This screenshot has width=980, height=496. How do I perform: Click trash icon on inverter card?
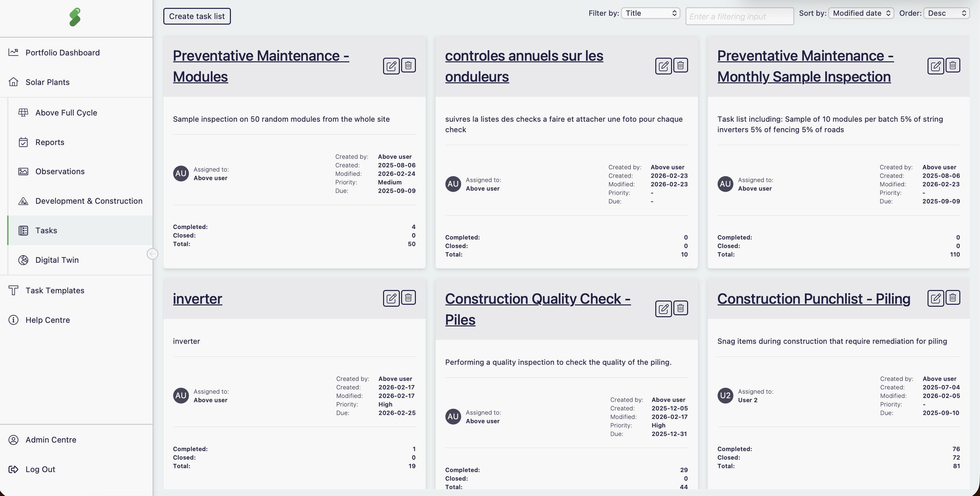click(x=408, y=298)
